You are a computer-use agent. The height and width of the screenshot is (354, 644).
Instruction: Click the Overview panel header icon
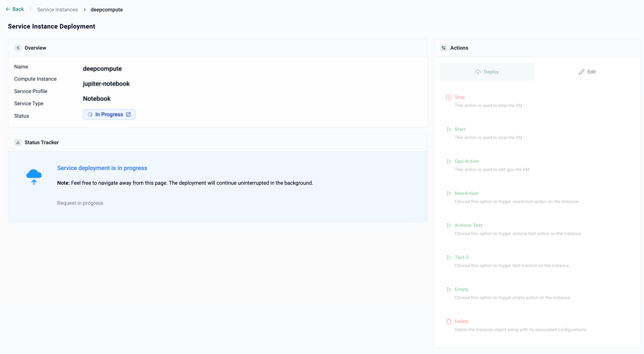pos(18,48)
